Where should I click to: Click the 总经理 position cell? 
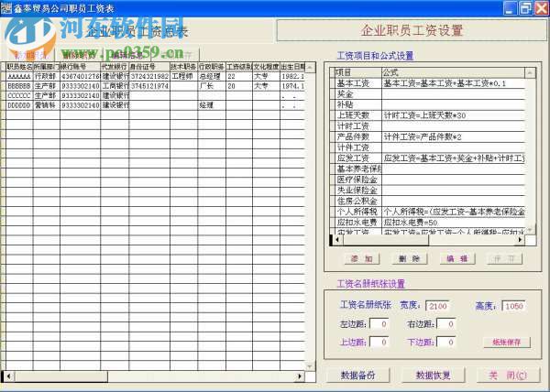(212, 76)
